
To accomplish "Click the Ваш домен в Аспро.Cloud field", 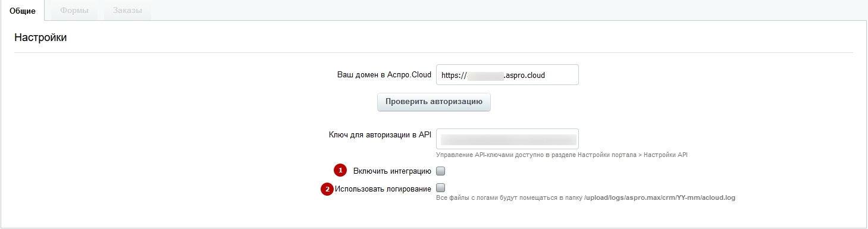I will pyautogui.click(x=507, y=76).
